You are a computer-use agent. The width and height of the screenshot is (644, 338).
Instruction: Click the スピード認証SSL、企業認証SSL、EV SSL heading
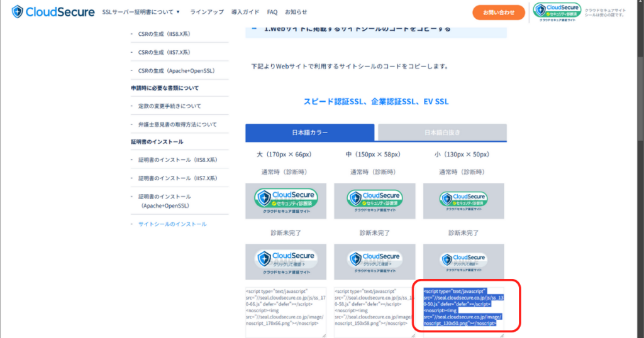click(x=376, y=102)
